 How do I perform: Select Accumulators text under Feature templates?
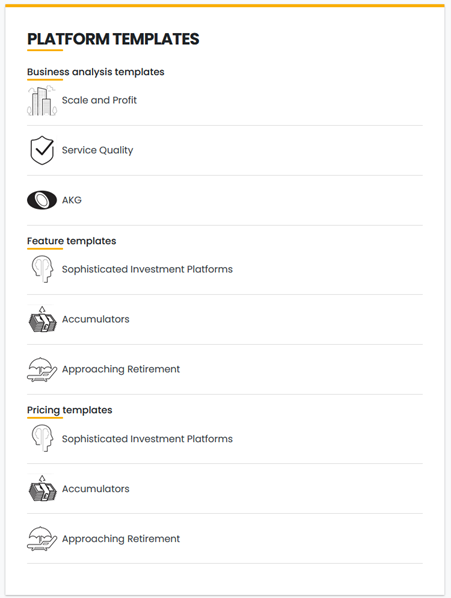(96, 319)
